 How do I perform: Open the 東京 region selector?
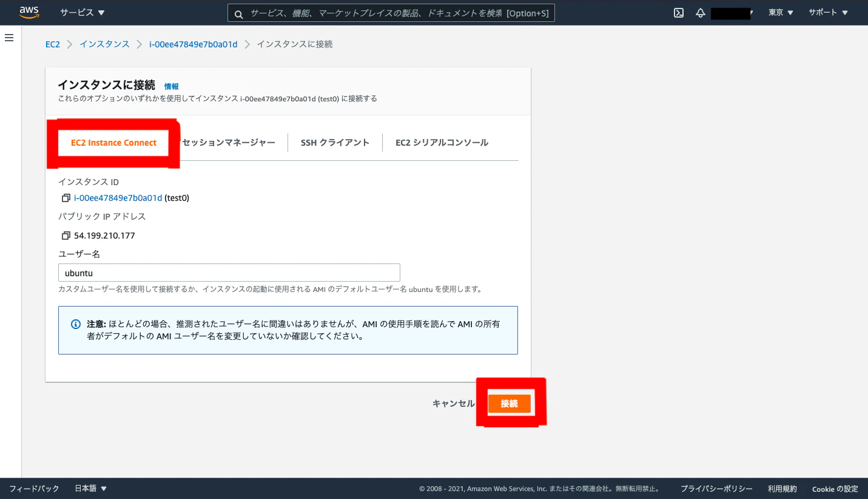click(x=781, y=13)
